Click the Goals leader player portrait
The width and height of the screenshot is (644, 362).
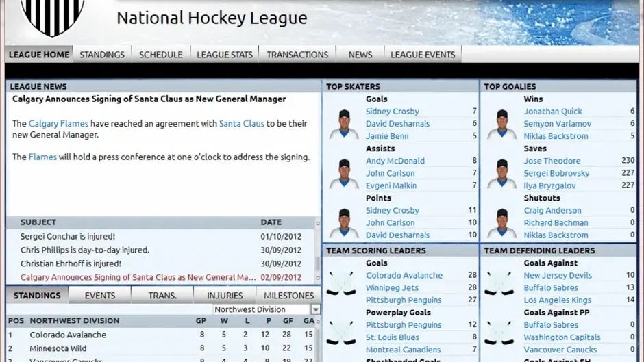[344, 124]
